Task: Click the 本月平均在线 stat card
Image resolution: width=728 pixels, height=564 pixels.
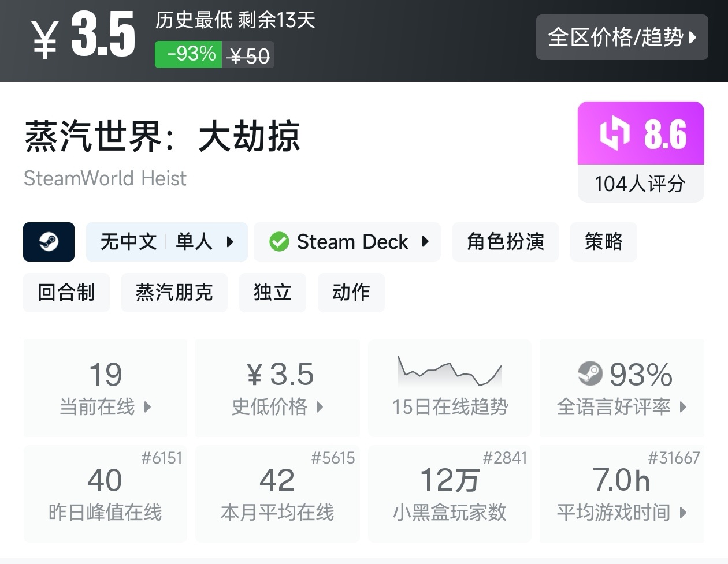Action: point(277,494)
